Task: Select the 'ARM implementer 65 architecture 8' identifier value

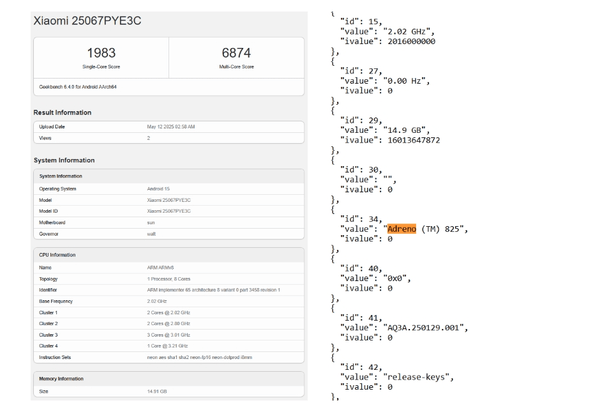Action: [214, 290]
